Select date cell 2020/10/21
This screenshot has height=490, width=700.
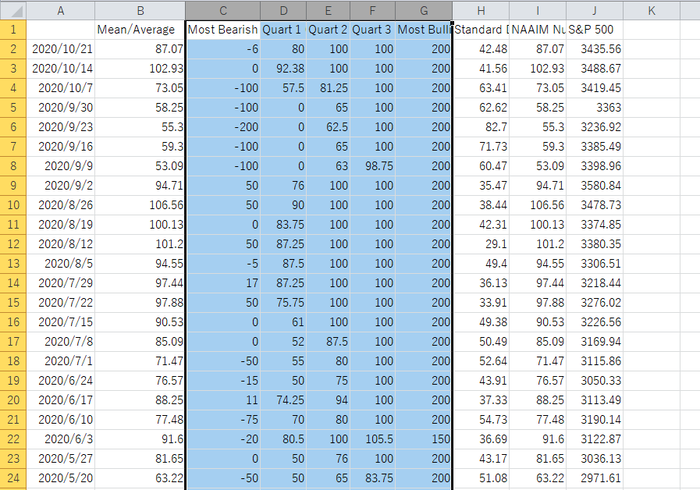click(61, 49)
